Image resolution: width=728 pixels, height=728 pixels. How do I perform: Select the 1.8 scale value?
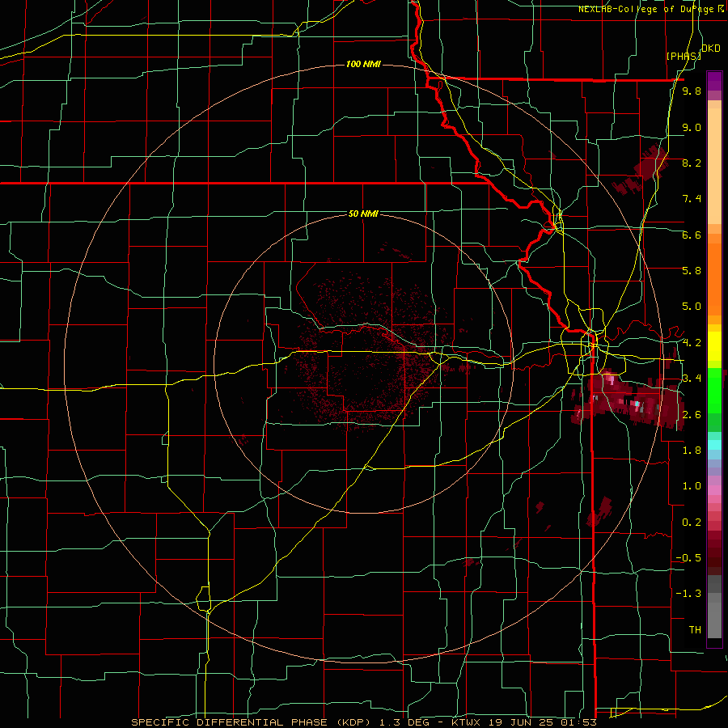[692, 450]
